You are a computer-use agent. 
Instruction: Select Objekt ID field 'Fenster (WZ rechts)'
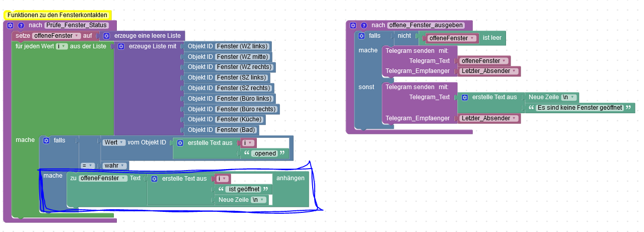244,67
